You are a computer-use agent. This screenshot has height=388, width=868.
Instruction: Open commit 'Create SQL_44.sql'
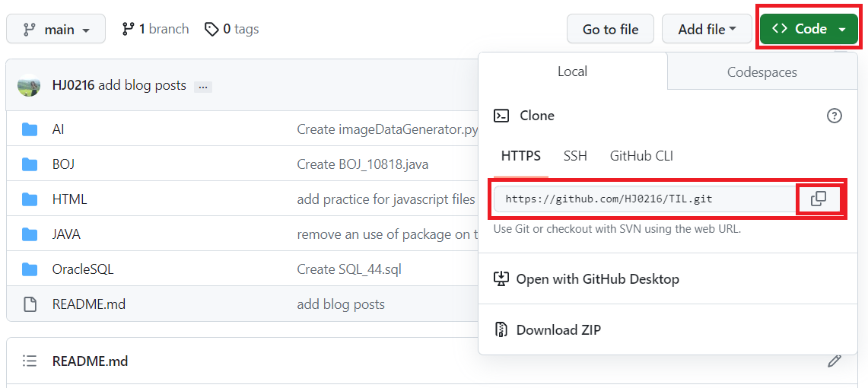349,269
